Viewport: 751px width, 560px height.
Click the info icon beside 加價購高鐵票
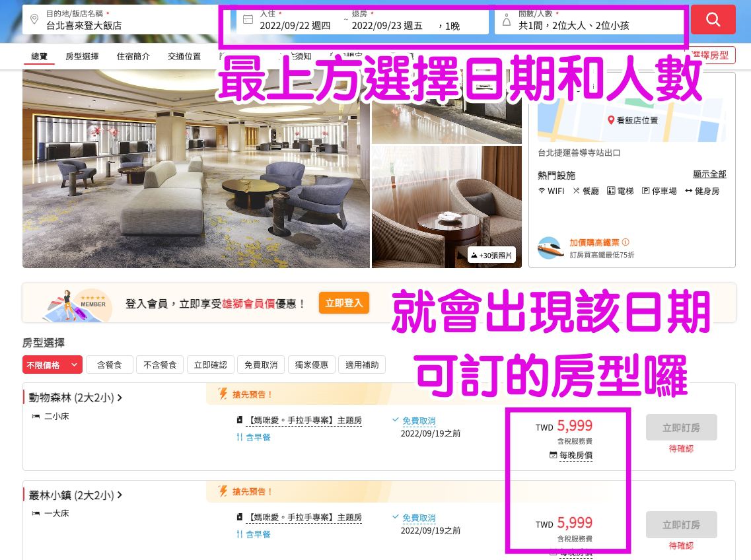pyautogui.click(x=626, y=242)
